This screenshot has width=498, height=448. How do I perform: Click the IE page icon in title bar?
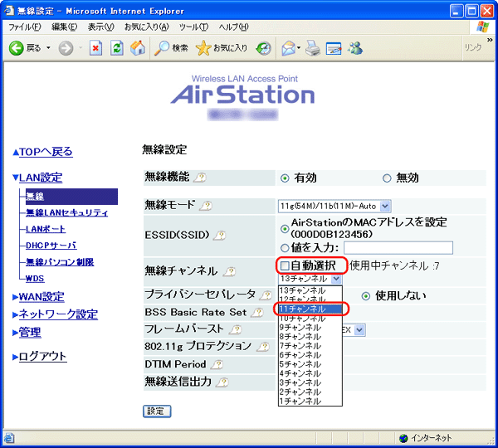9,11
